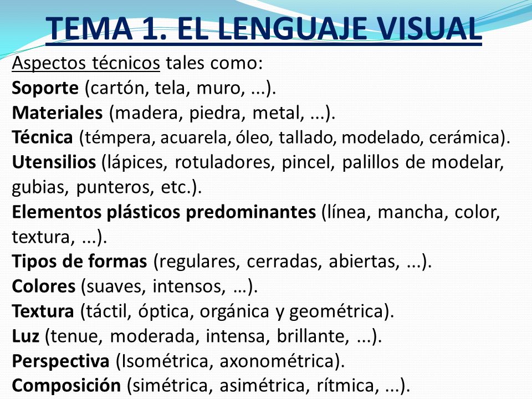The image size is (532, 399).
Task: Click the word rotuladores in Utensilios line
Action: pyautogui.click(x=224, y=162)
